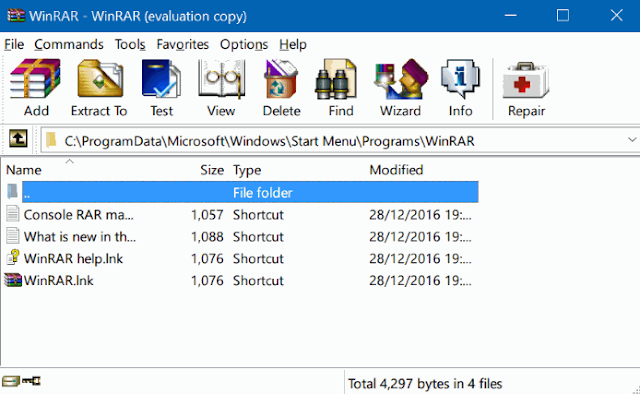The image size is (640, 394).
Task: Sort by the Type column header
Action: (247, 170)
